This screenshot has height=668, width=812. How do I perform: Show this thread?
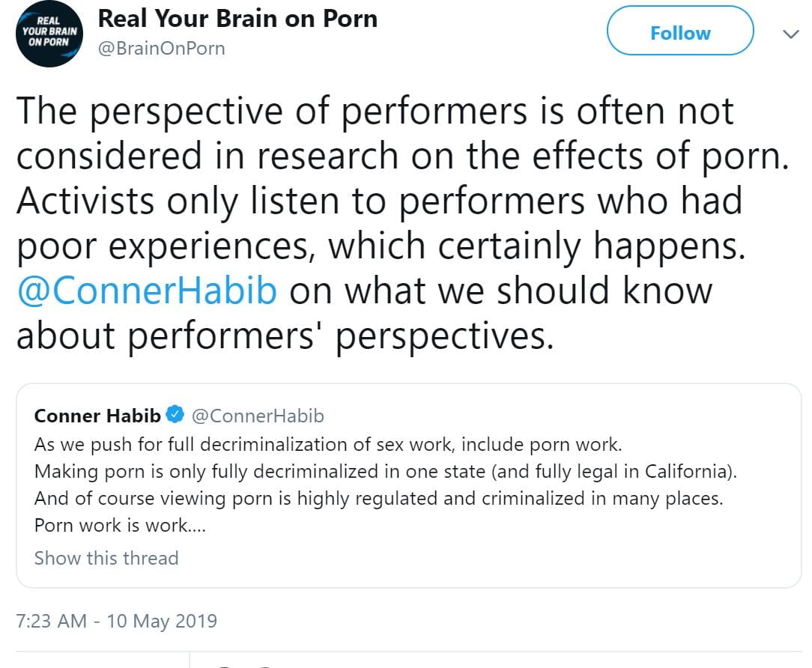[106, 558]
